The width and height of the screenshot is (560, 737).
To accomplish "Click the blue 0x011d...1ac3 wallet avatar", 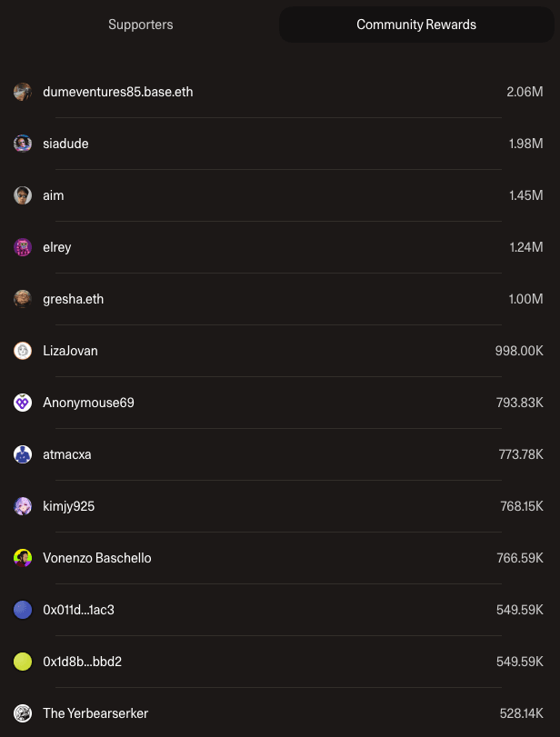I will click(x=23, y=610).
